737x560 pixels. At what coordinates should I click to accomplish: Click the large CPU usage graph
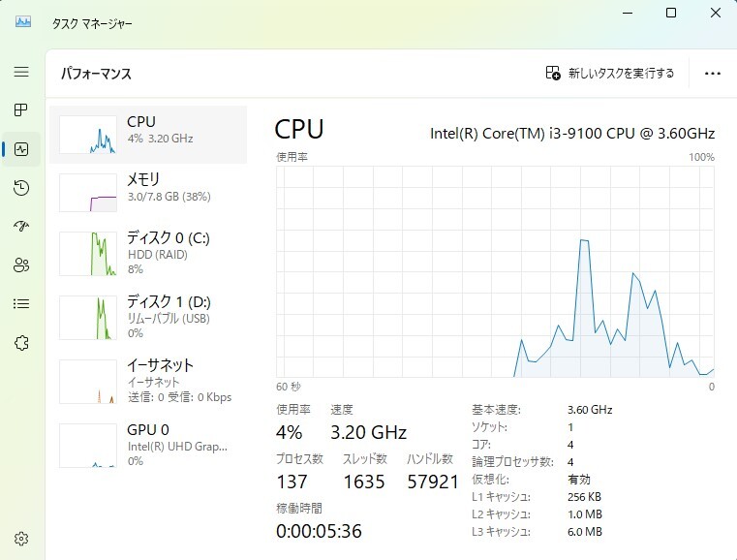tap(495, 271)
